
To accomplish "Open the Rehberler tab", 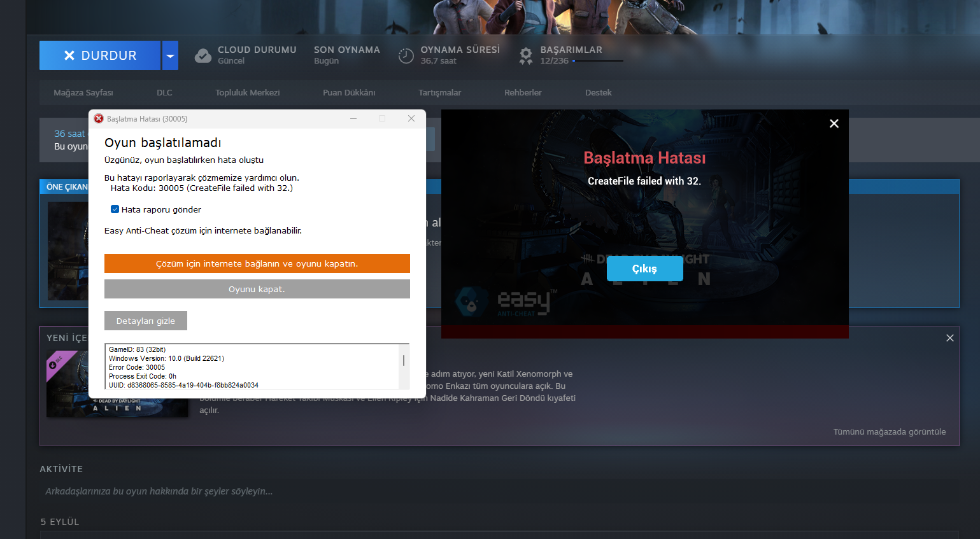I will click(x=523, y=93).
